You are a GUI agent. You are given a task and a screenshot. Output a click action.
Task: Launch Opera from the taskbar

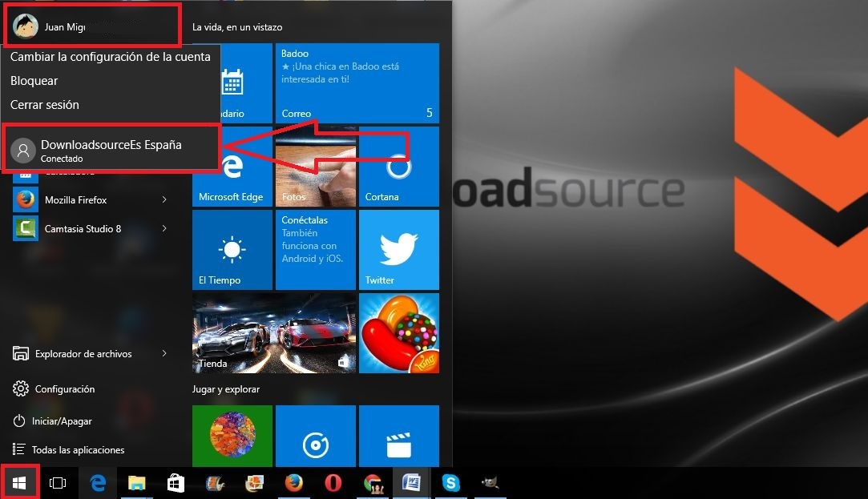(x=333, y=483)
